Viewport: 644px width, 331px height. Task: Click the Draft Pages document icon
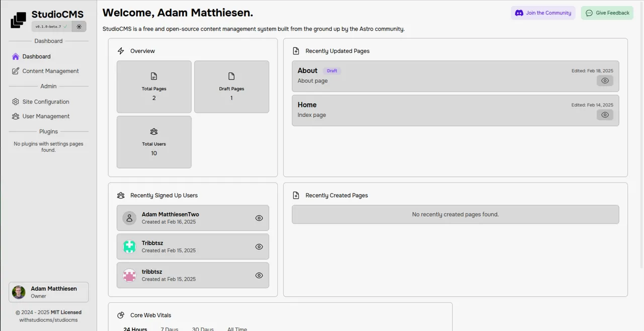tap(231, 76)
